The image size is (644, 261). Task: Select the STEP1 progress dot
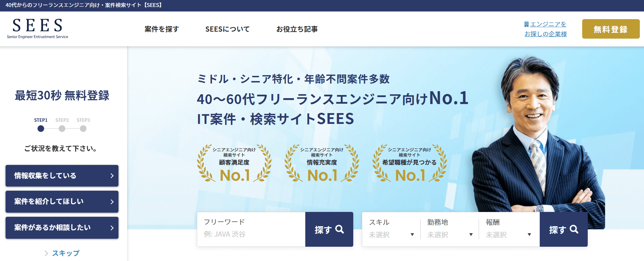(41, 129)
